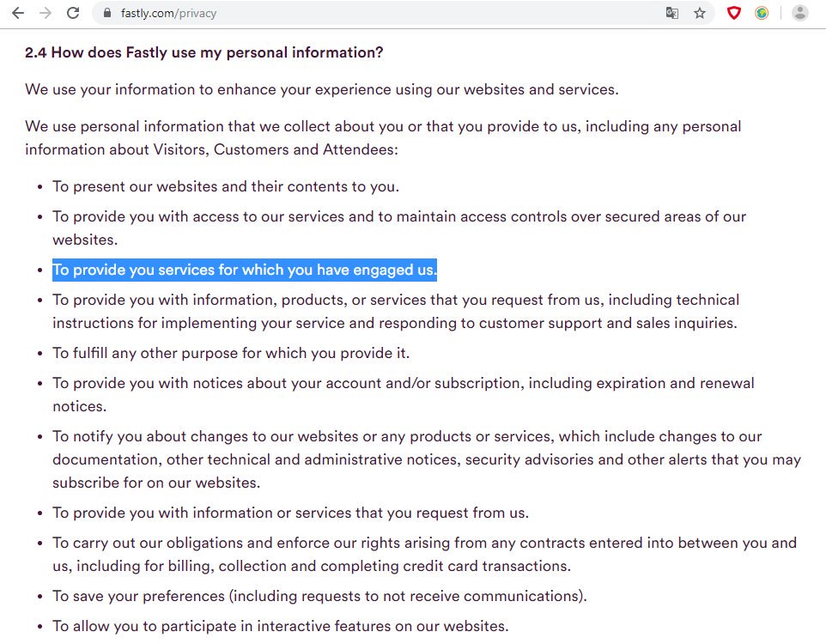Screen dimensions: 826x644
Task: Click the sentence 'We use your information to enhance your experience'
Action: point(321,89)
